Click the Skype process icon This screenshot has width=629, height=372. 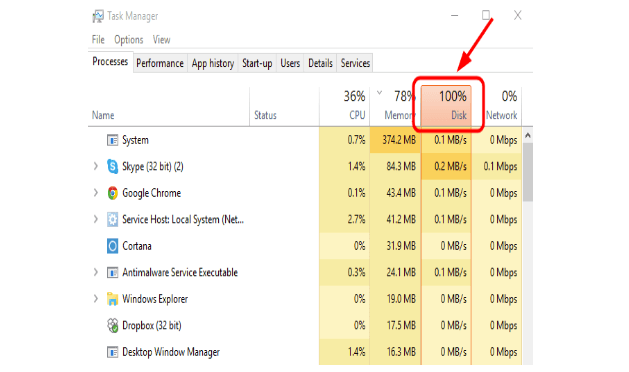pos(112,166)
